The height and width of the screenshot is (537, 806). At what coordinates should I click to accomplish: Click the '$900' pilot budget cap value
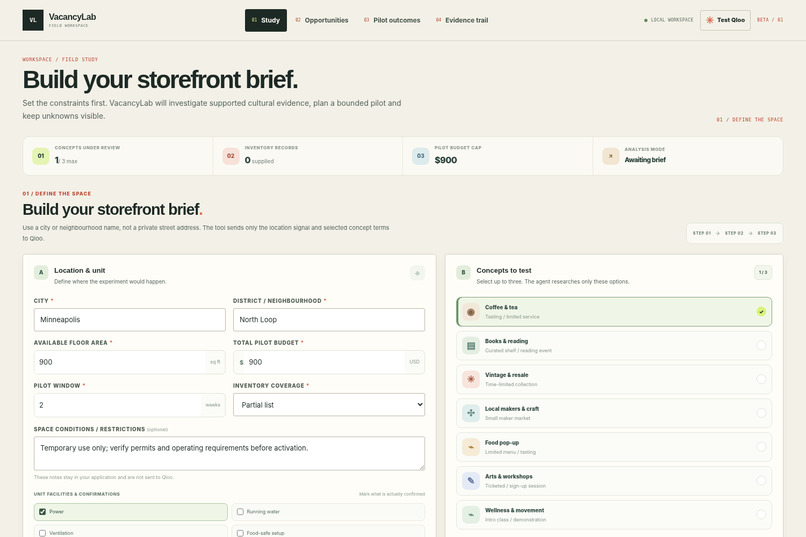(446, 160)
